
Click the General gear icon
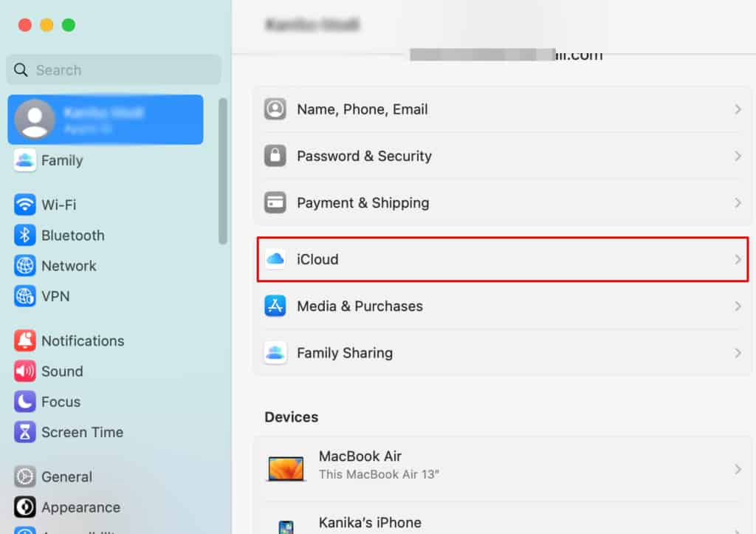click(24, 476)
